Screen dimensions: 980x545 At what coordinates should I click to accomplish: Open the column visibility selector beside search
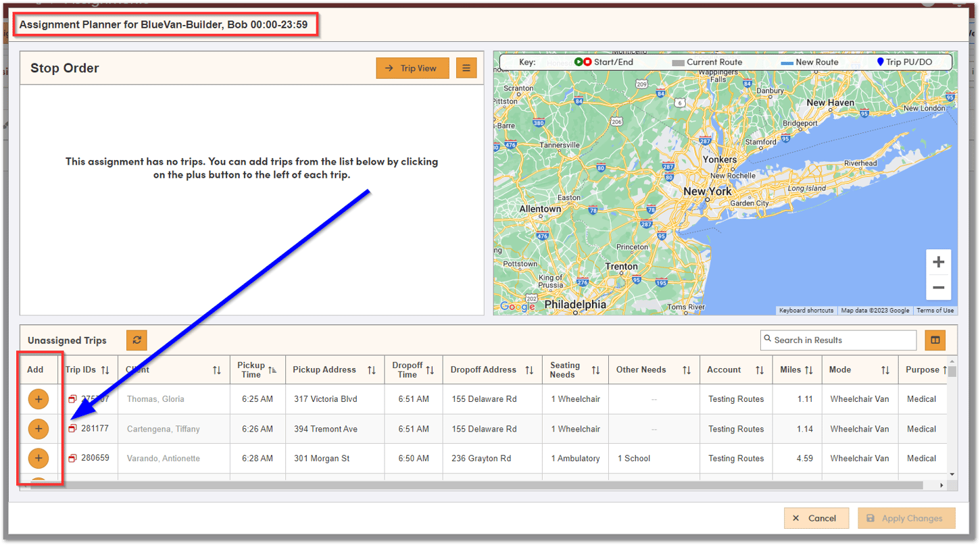click(935, 340)
